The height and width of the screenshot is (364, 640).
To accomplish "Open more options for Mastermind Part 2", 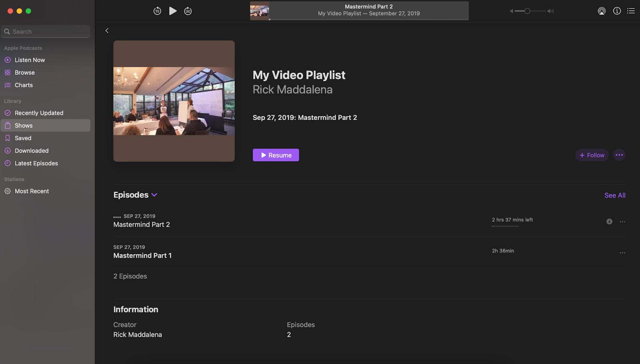I will pos(622,222).
